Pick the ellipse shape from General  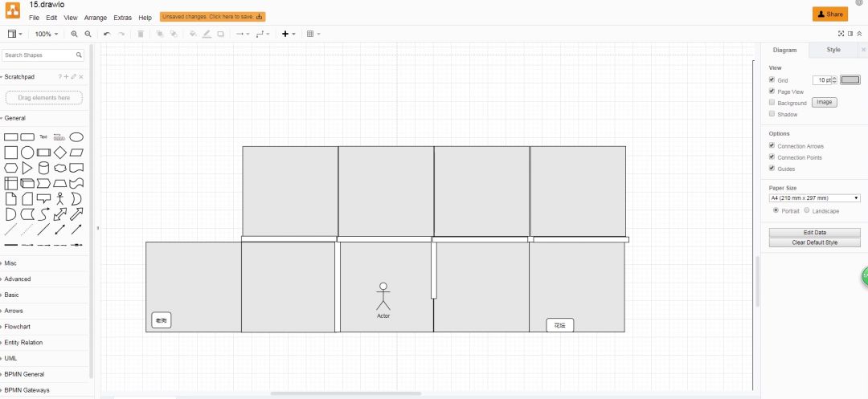[x=76, y=137]
